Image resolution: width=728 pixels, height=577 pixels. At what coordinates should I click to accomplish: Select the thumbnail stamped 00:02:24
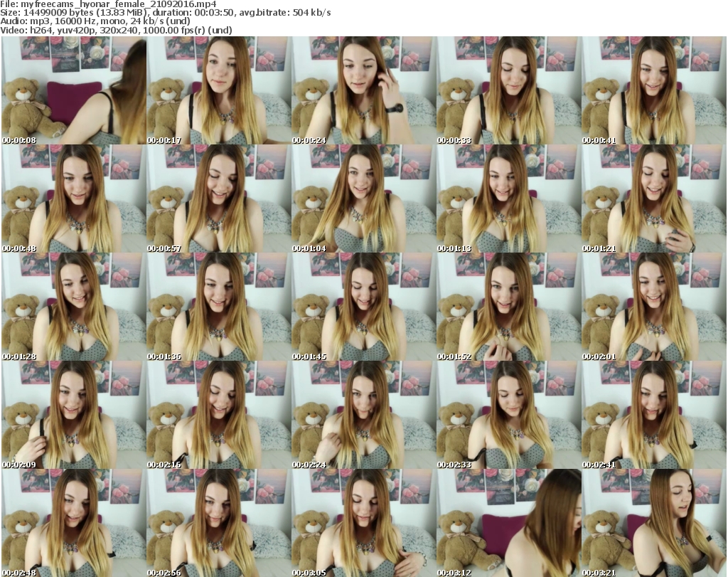(364, 415)
